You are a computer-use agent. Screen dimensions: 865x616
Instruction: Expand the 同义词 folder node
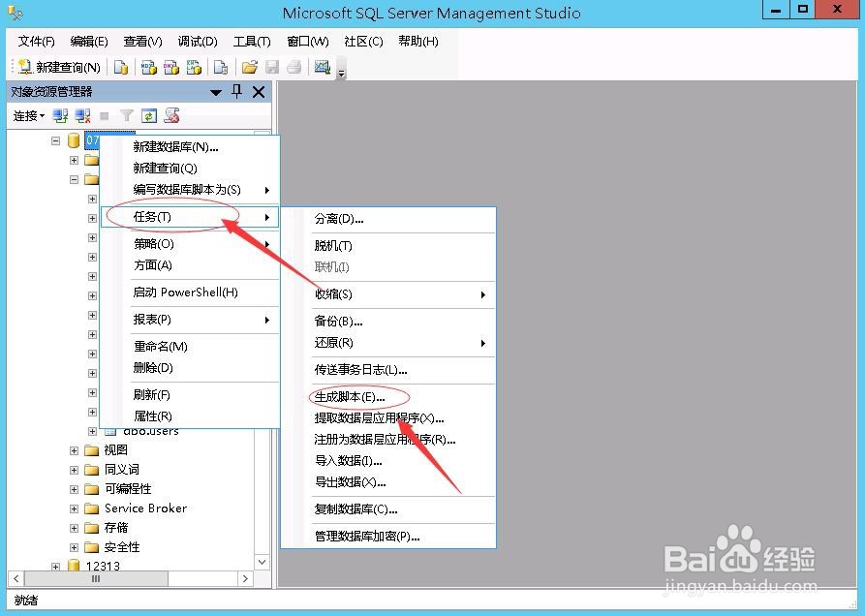click(x=74, y=470)
